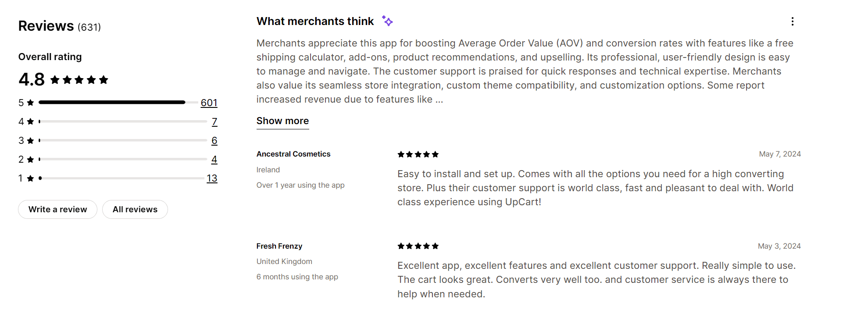Click the star icon beside the 3-star row

click(30, 140)
